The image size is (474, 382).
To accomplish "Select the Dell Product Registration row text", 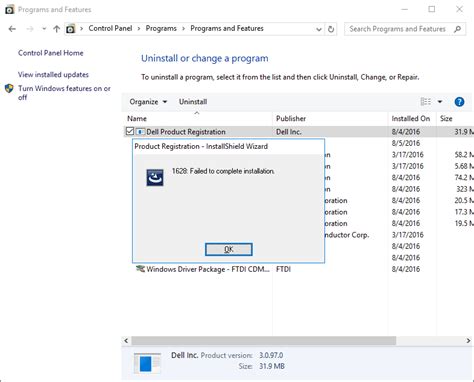I will click(x=186, y=132).
